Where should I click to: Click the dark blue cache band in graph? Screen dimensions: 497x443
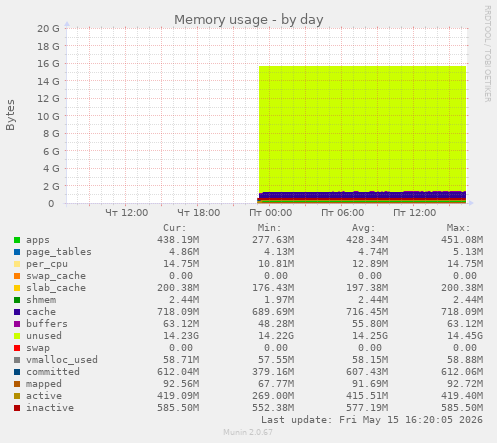pos(362,195)
